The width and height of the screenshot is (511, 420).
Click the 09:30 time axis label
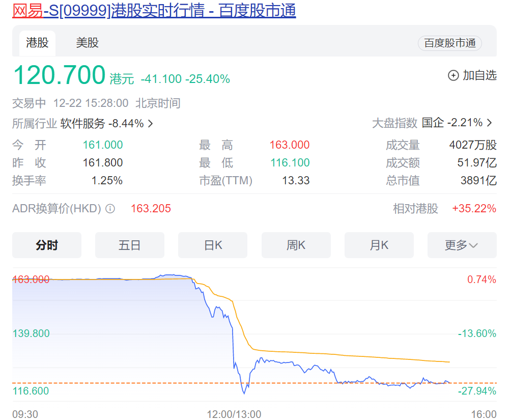tap(25, 414)
